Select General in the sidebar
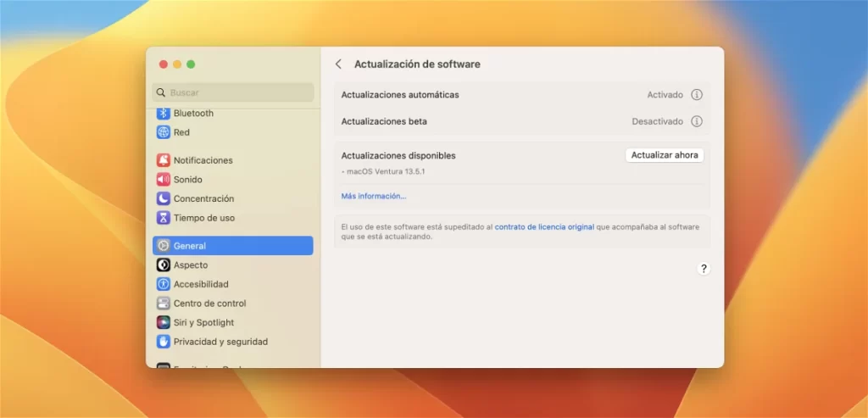This screenshot has width=868, height=418. pyautogui.click(x=233, y=246)
